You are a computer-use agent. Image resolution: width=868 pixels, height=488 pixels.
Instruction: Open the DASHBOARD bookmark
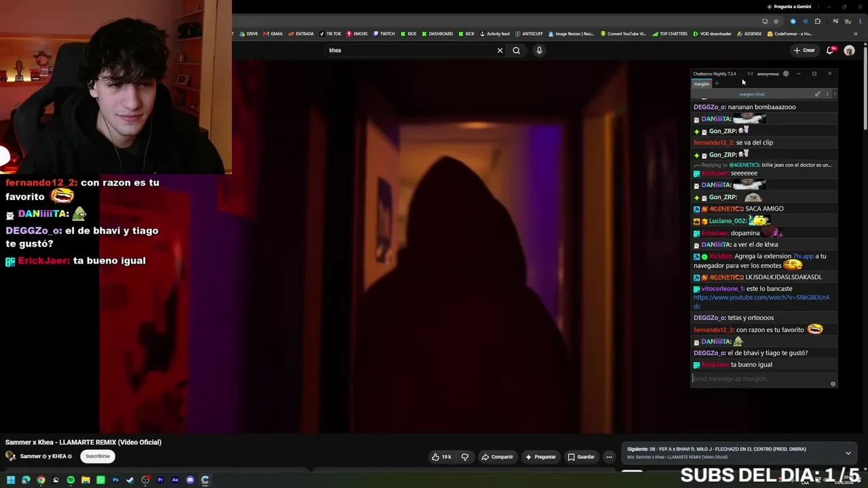coord(437,34)
